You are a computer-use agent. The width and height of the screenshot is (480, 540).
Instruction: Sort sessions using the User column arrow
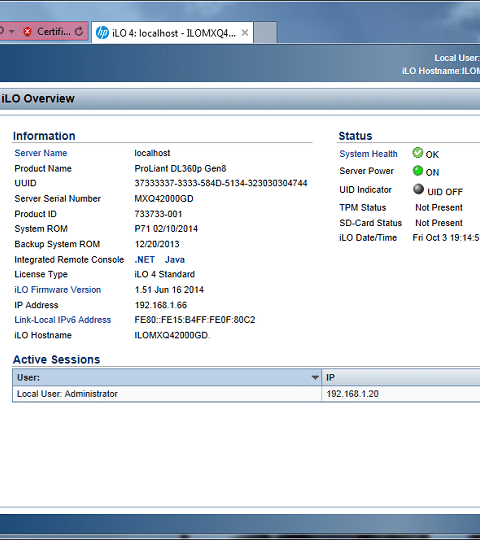pos(315,378)
